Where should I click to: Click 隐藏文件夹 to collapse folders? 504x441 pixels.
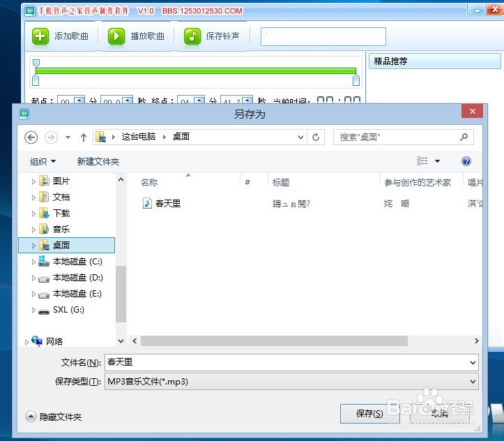[54, 417]
